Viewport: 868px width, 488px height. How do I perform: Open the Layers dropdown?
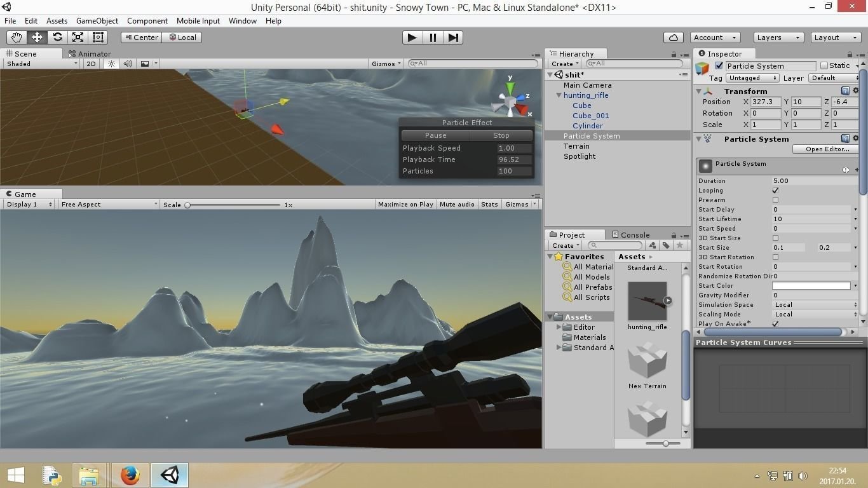[x=778, y=37]
